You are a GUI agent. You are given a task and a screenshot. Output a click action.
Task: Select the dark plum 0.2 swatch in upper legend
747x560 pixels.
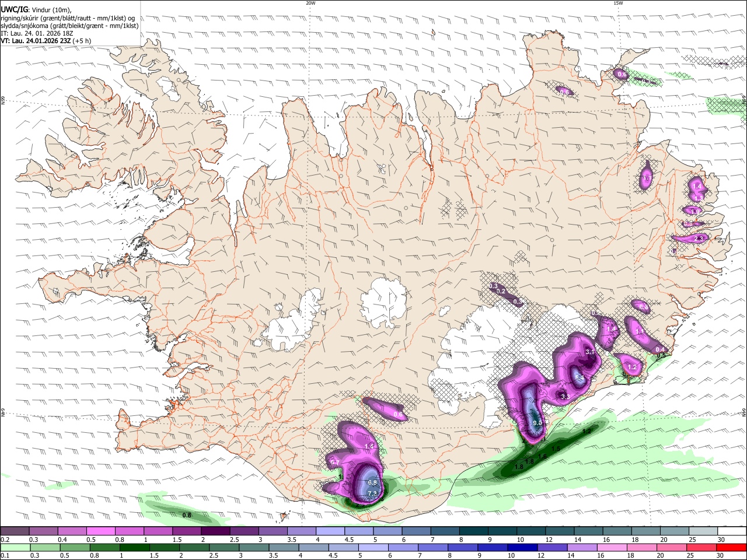[15, 531]
